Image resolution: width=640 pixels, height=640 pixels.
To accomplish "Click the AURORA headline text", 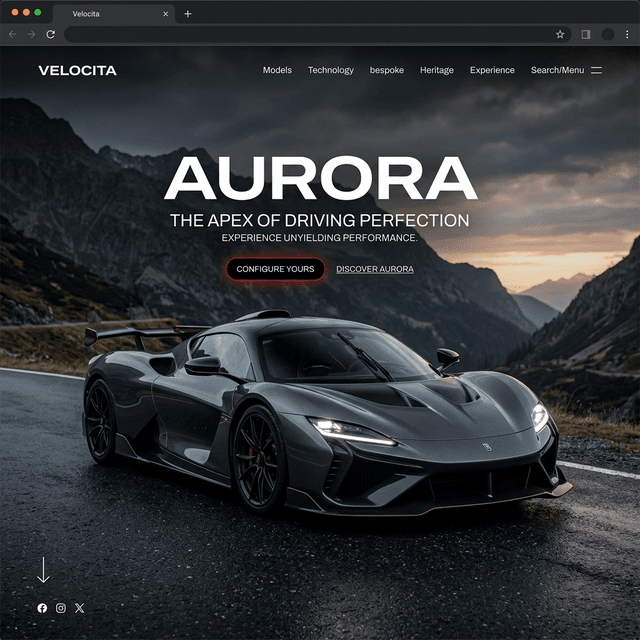I will (x=321, y=178).
